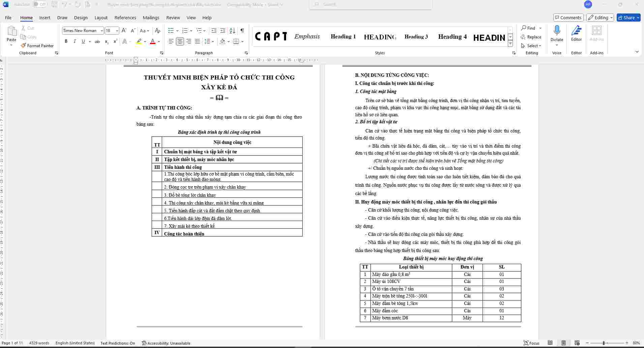
Task: Increase paragraph indent
Action: (x=222, y=31)
